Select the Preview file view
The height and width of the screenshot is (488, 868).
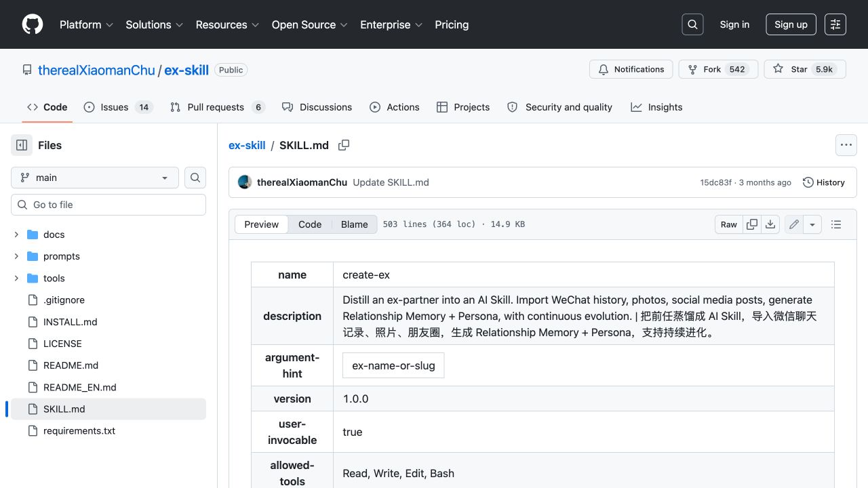pyautogui.click(x=262, y=224)
